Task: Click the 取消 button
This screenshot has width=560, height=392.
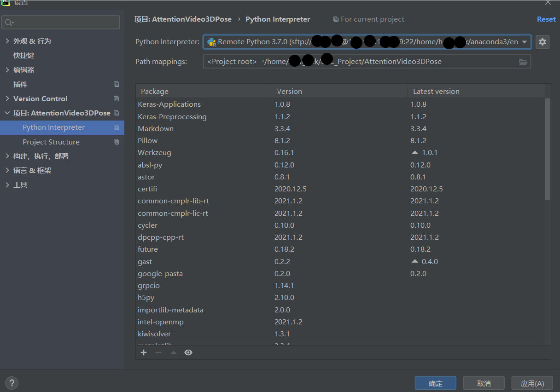Action: tap(484, 383)
